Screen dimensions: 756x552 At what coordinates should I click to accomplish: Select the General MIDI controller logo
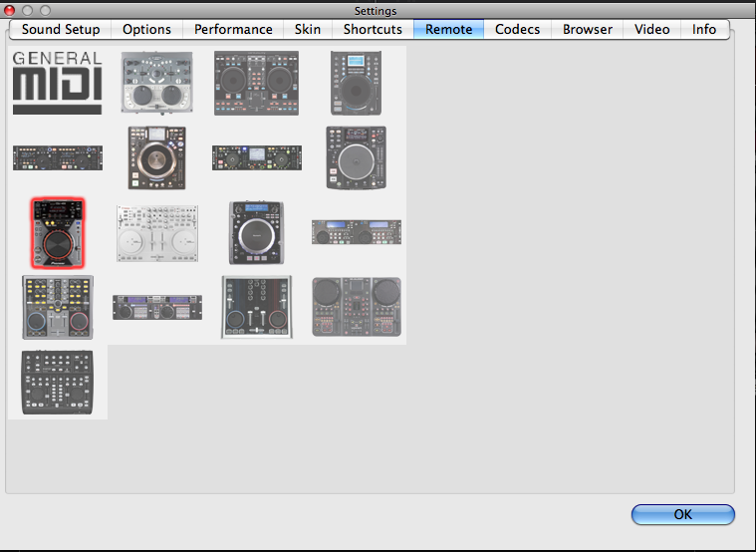[57, 83]
